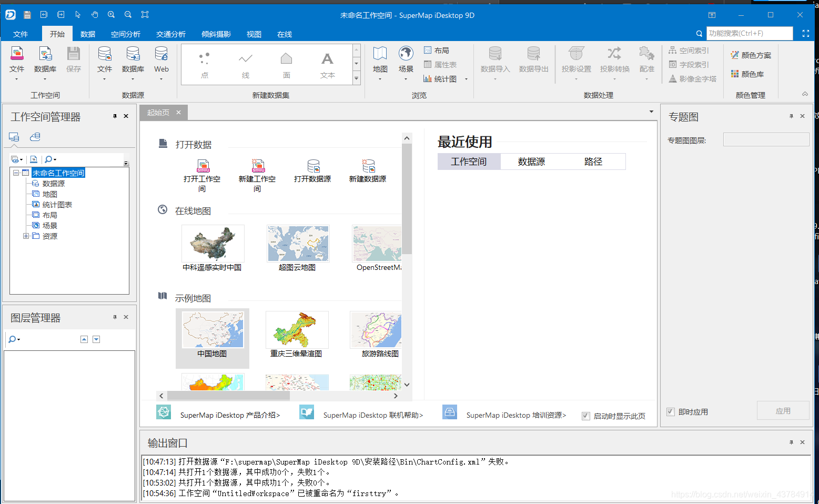Viewport: 819px width, 504px height.
Task: Click the 应用 button in 专题图 panel
Action: 783,411
